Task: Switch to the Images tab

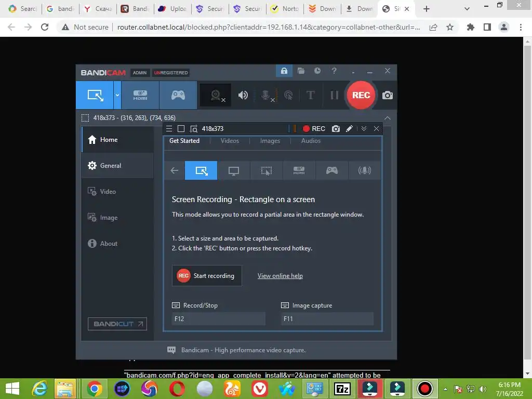Action: click(270, 141)
